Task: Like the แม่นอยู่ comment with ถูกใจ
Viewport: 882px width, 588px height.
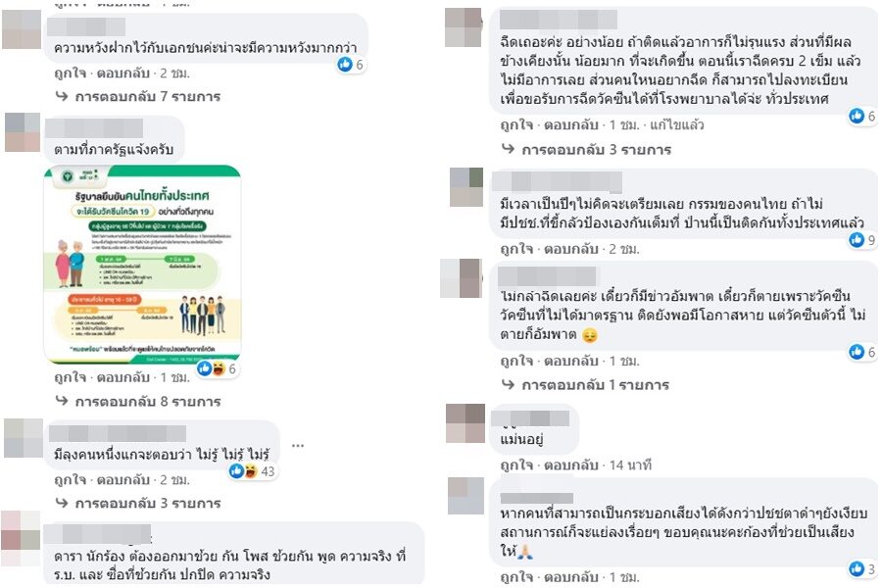Action: (516, 465)
